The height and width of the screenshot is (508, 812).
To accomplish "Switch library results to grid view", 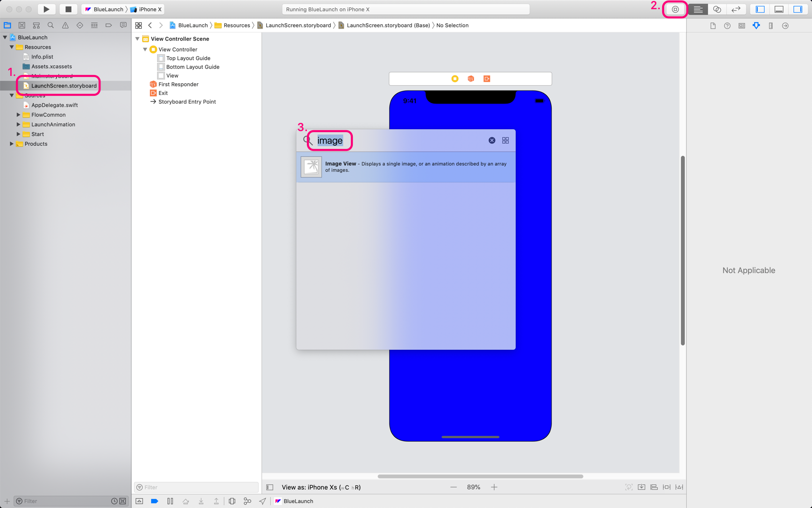I will [506, 140].
